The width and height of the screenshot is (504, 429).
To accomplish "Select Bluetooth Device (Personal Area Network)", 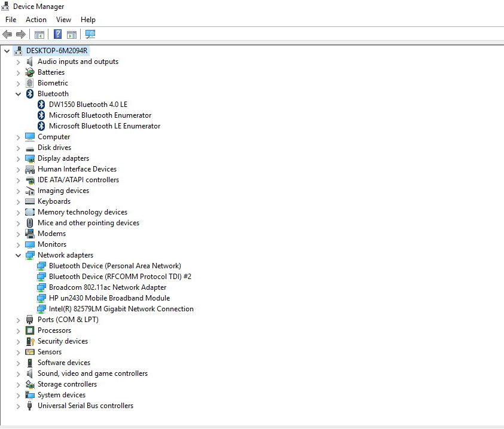I will (x=115, y=266).
